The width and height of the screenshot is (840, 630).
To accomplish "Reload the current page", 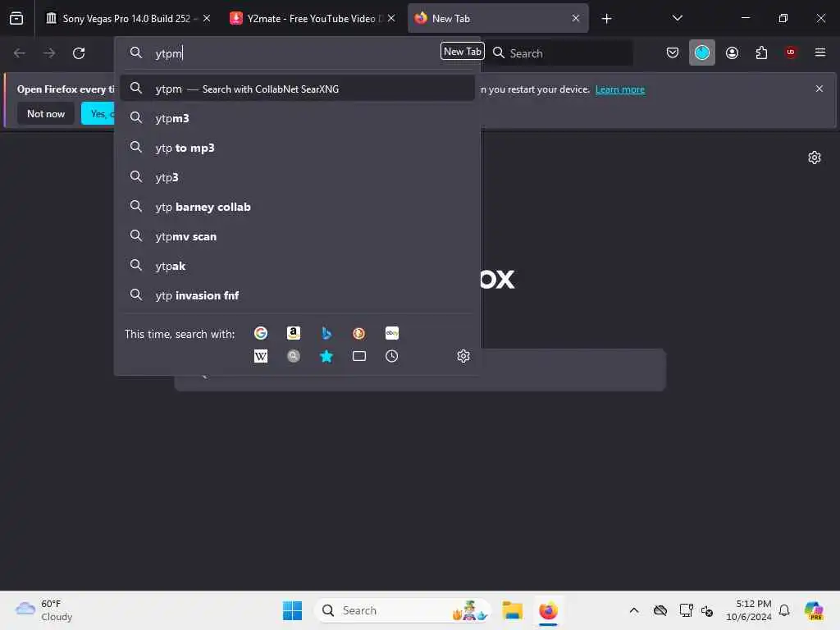I will [x=79, y=53].
